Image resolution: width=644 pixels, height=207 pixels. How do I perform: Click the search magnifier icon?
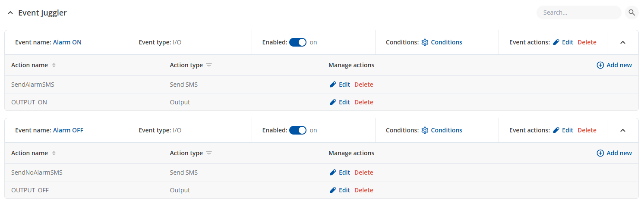pos(631,13)
